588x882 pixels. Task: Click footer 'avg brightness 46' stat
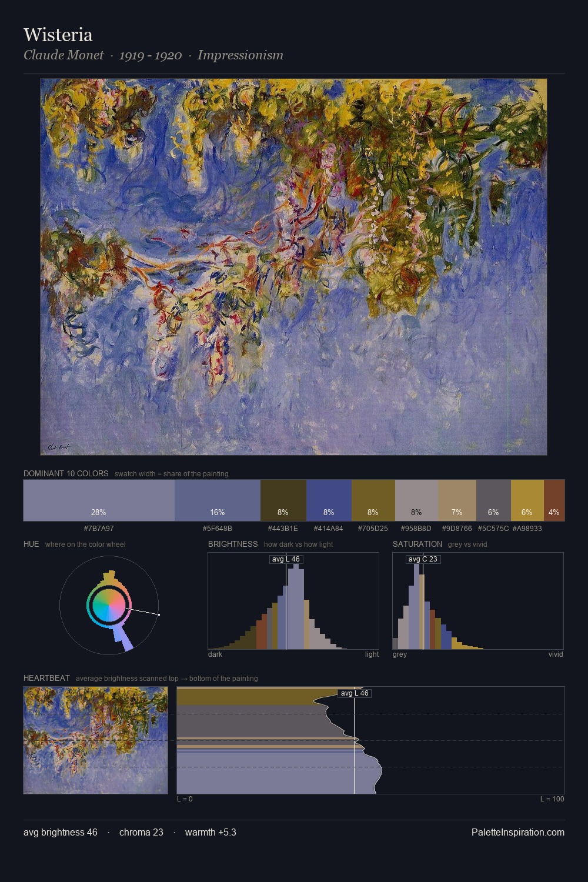[x=61, y=832]
